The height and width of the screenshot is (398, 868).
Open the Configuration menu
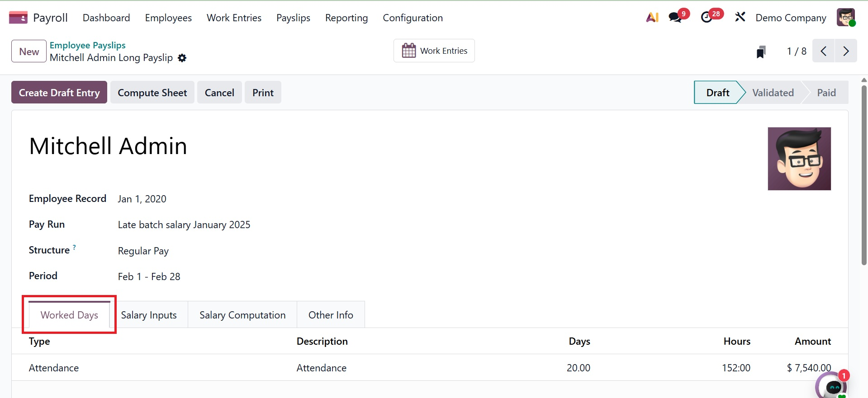tap(413, 18)
